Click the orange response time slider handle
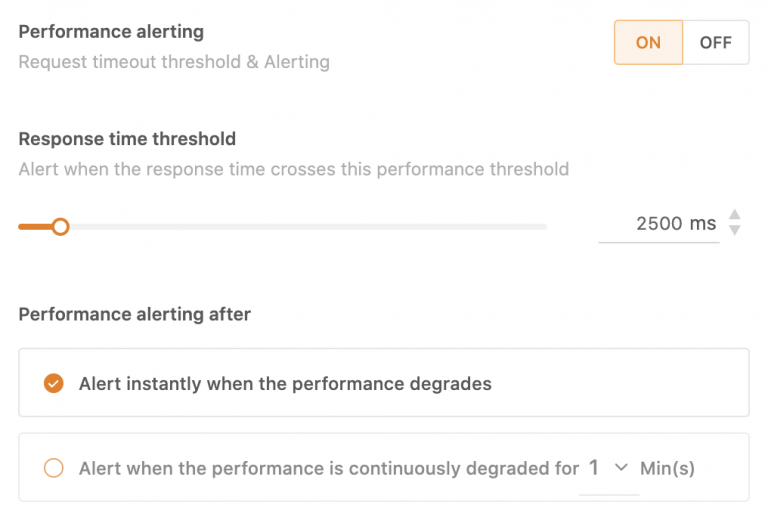Image resolution: width=768 pixels, height=517 pixels. (x=61, y=227)
